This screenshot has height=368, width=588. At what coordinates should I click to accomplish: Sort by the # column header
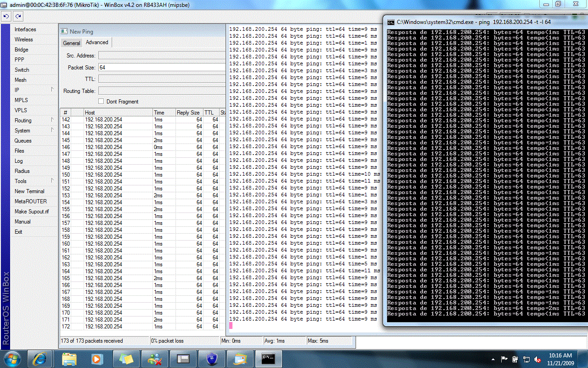point(66,113)
